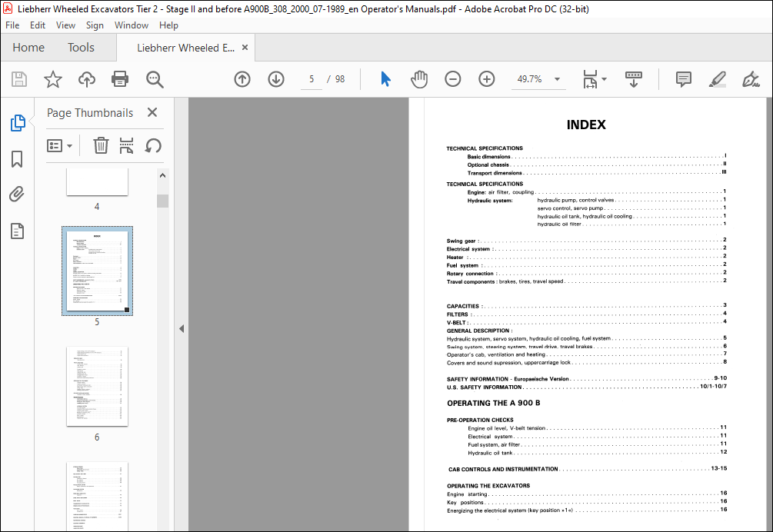Click 'OPERATING THE A 900 B' heading

coord(494,403)
